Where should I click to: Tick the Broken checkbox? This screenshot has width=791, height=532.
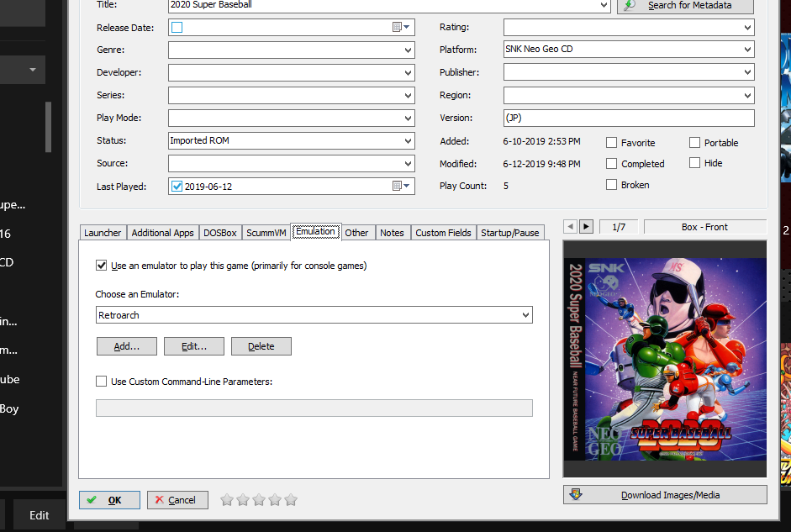click(611, 185)
